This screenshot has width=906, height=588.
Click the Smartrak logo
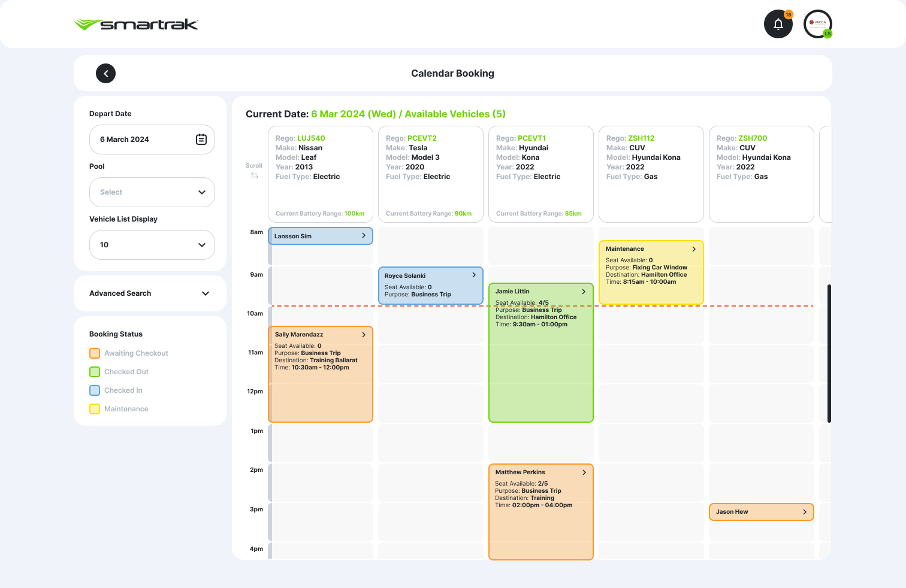click(136, 25)
